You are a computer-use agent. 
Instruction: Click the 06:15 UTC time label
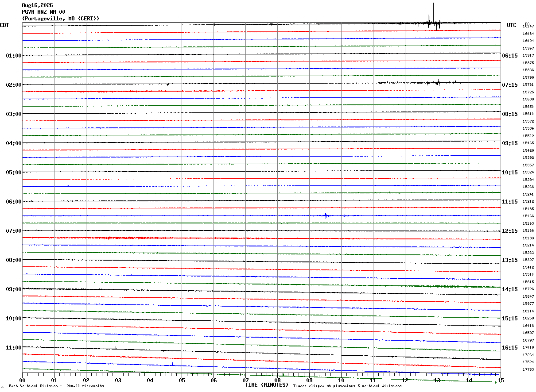coord(510,56)
